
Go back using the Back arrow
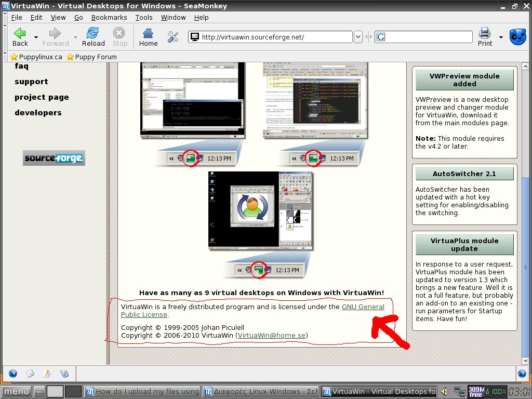click(20, 37)
